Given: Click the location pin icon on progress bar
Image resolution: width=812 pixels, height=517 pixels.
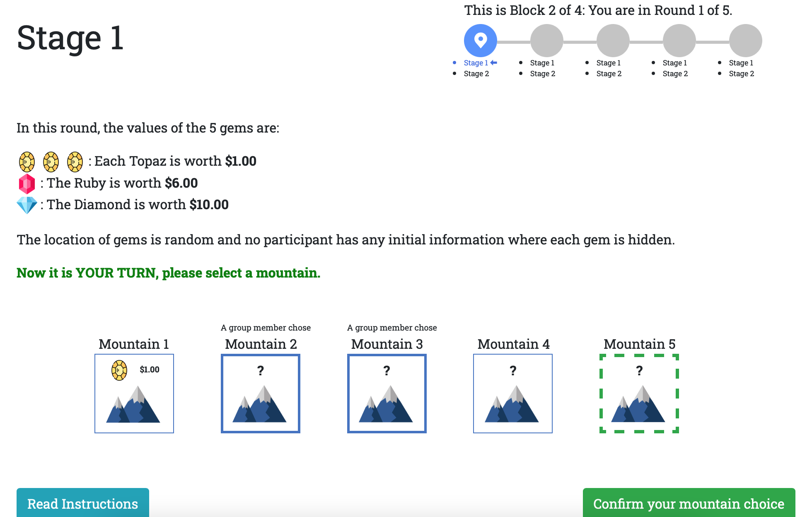Looking at the screenshot, I should click(481, 41).
